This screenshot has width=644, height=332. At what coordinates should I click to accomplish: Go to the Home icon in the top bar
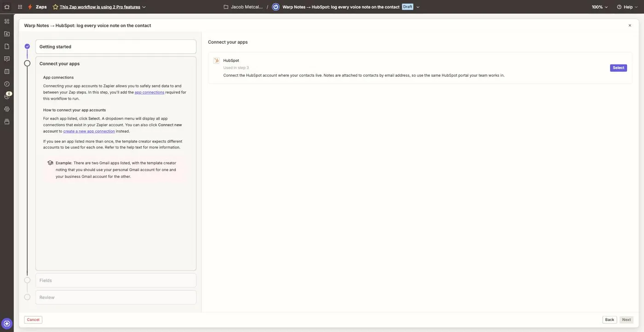tap(6, 7)
